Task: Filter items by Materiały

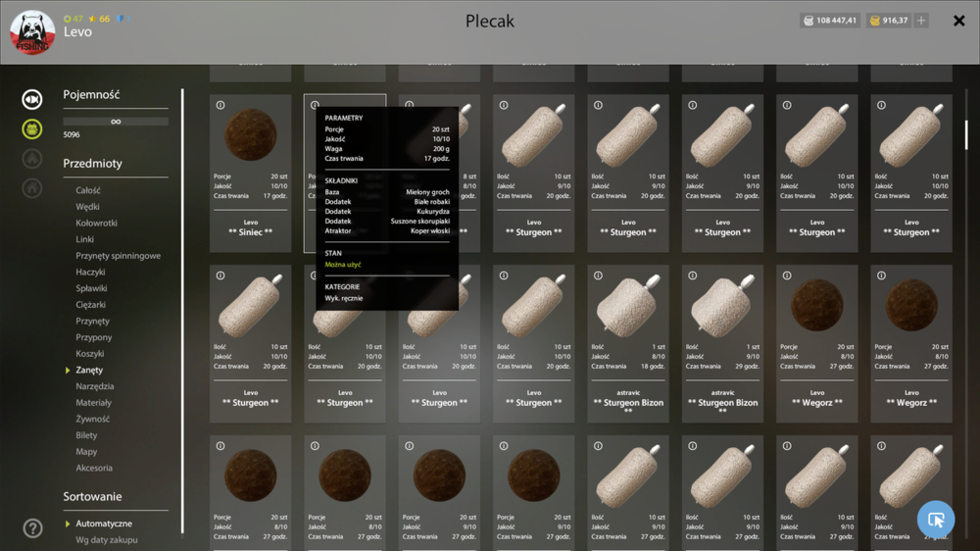Action: point(94,403)
